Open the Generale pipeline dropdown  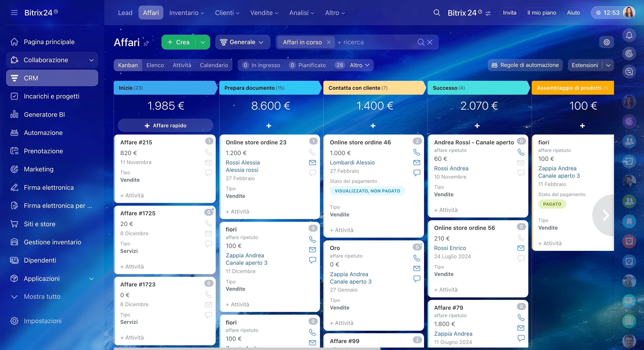point(242,42)
